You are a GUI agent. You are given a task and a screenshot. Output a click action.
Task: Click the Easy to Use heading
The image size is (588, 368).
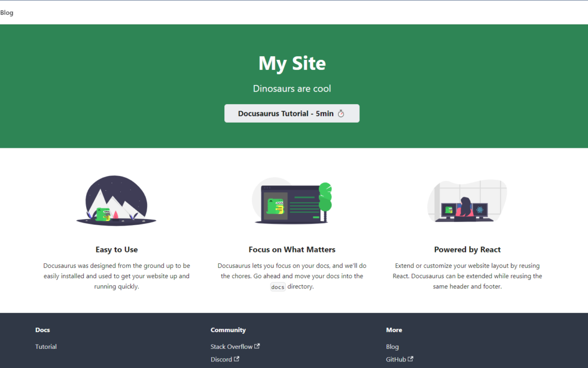click(117, 250)
